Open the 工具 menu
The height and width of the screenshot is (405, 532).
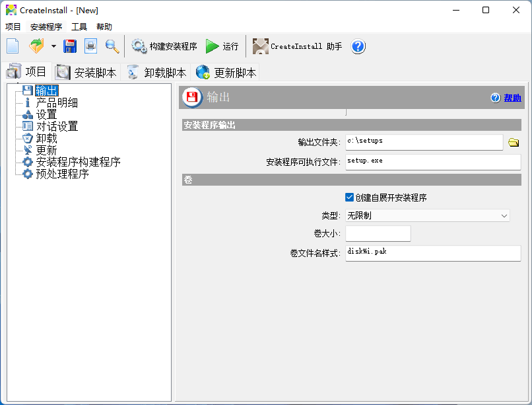pos(79,27)
